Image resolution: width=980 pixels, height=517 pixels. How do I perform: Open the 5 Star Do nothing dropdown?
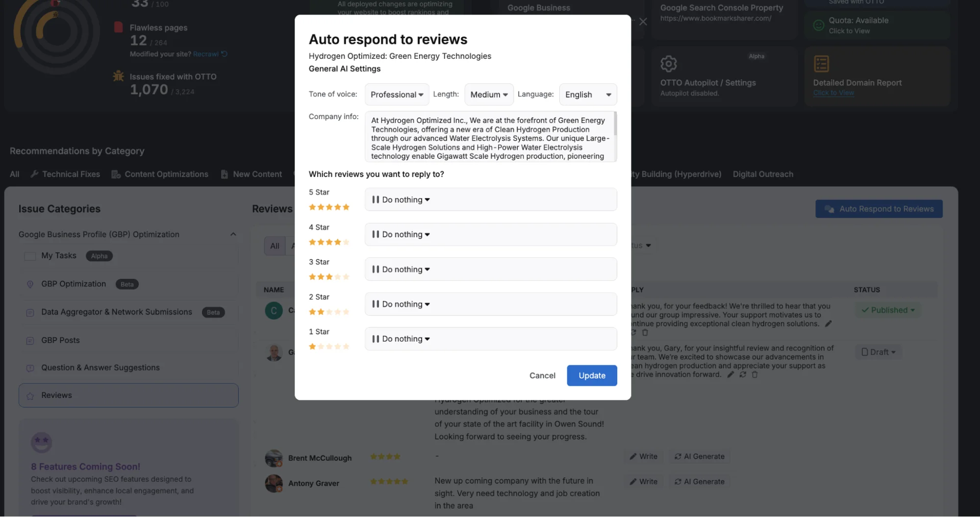tap(491, 199)
